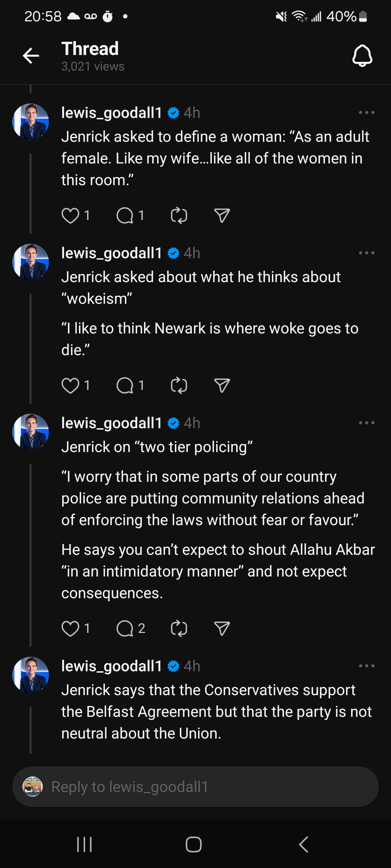Repost the two tier policing thread
Image resolution: width=391 pixels, height=868 pixels.
coord(178,628)
